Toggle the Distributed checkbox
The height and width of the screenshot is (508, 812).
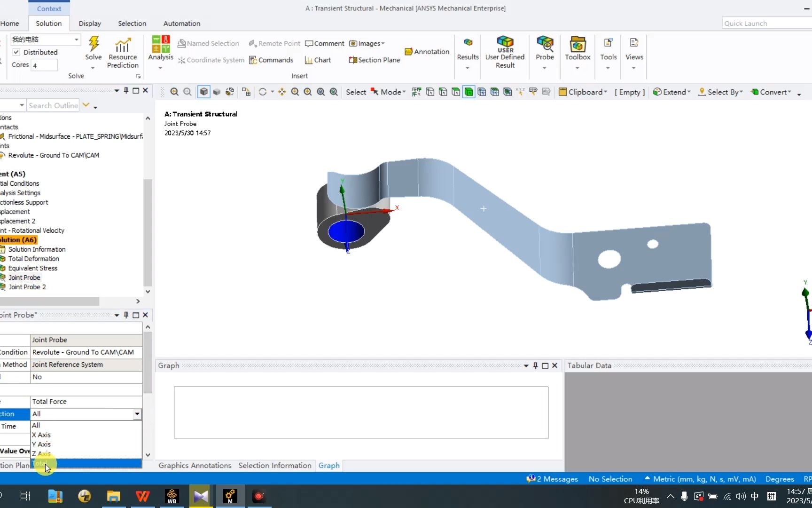coord(16,52)
